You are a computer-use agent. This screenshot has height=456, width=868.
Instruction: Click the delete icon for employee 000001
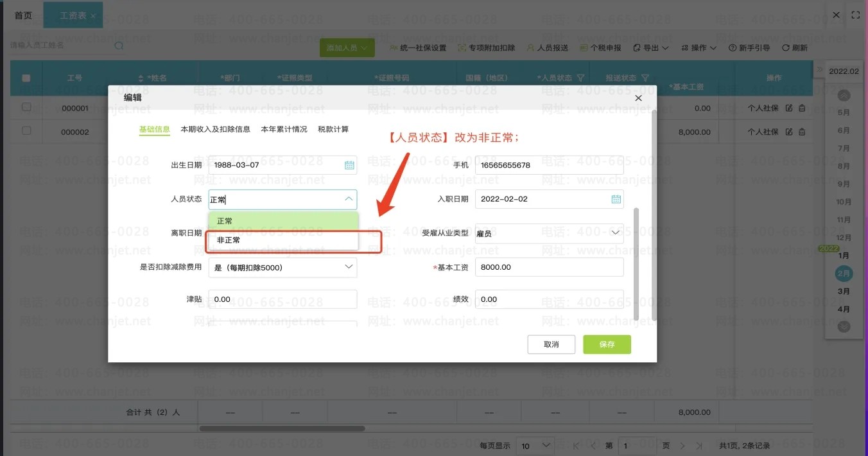pyautogui.click(x=802, y=108)
